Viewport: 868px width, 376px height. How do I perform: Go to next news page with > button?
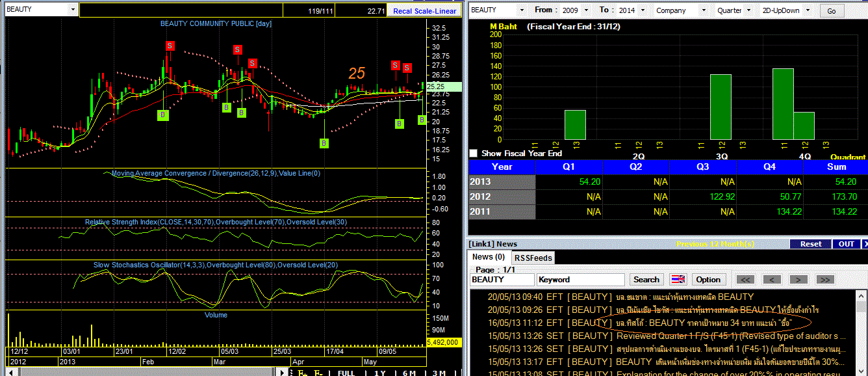coord(798,280)
